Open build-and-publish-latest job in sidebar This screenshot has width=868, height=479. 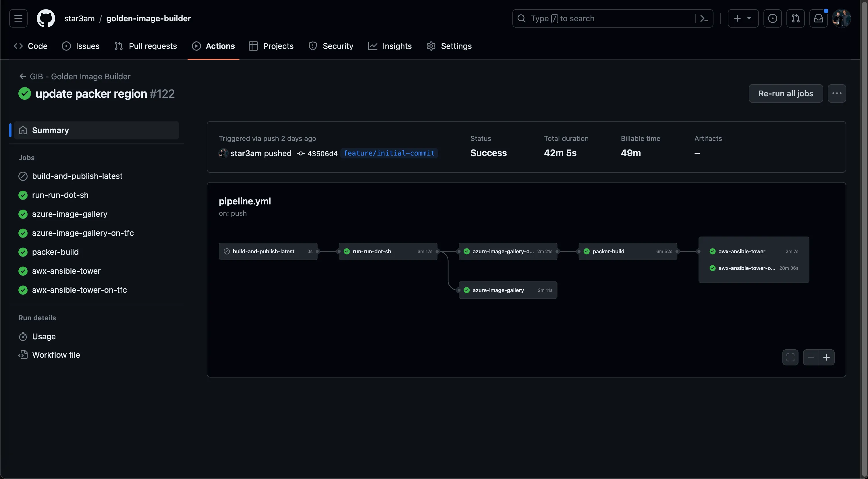[x=77, y=176]
